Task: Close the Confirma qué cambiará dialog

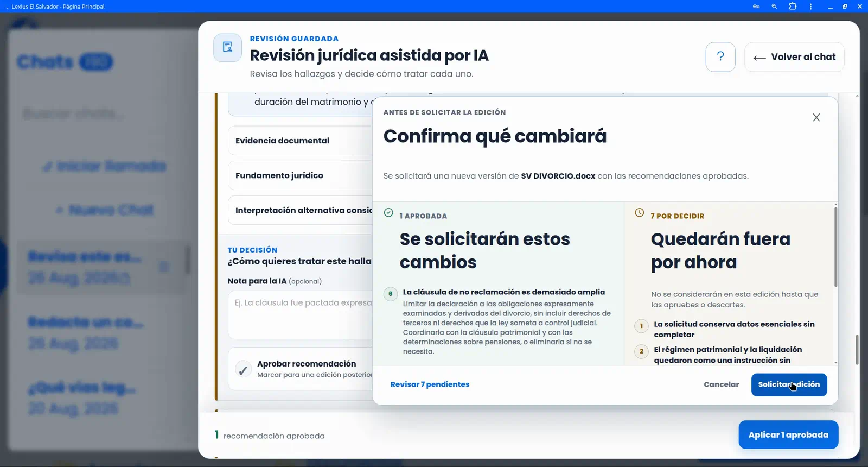Action: tap(816, 118)
